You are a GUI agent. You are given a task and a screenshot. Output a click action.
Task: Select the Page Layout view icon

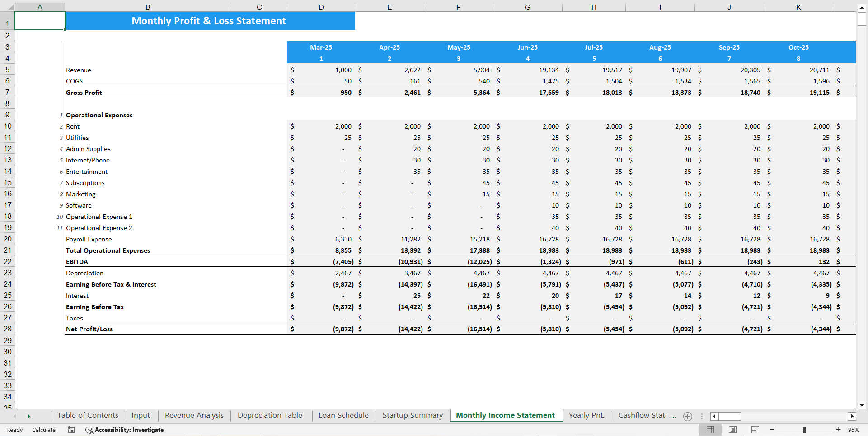(732, 430)
